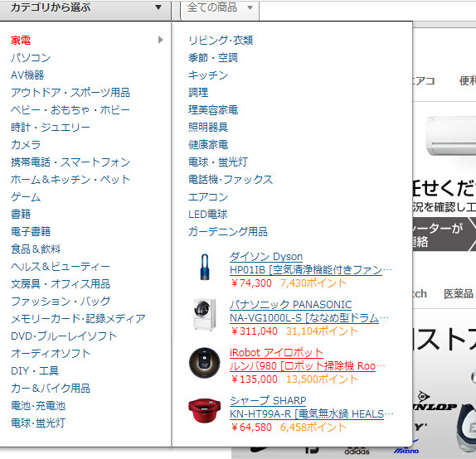This screenshot has width=476, height=459.
Task: Click the ¥64,580 SHARP price
Action: 251,428
